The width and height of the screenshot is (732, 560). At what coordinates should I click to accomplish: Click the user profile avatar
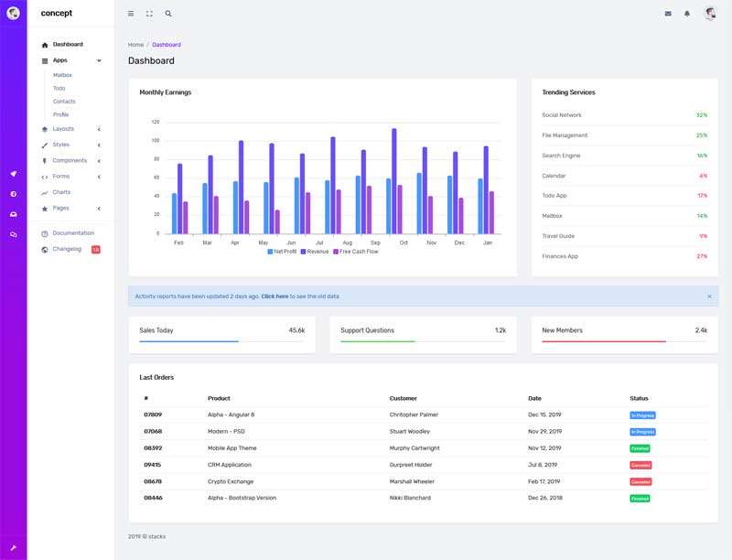point(710,13)
